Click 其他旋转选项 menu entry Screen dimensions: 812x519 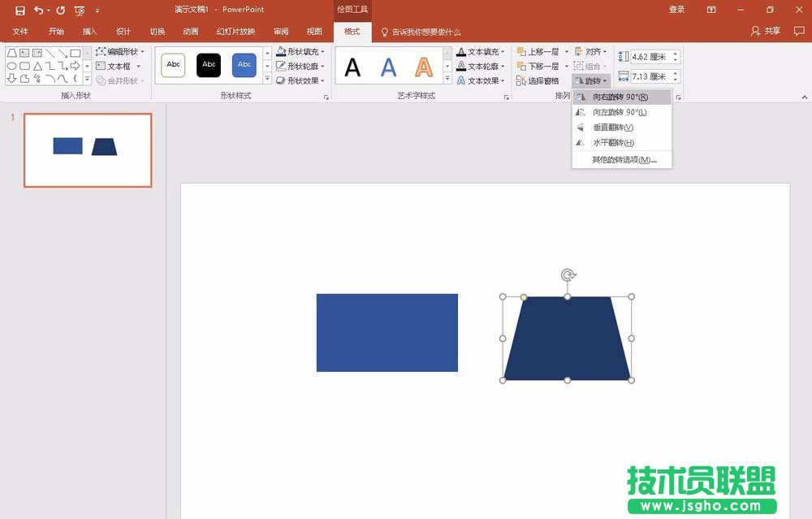620,161
